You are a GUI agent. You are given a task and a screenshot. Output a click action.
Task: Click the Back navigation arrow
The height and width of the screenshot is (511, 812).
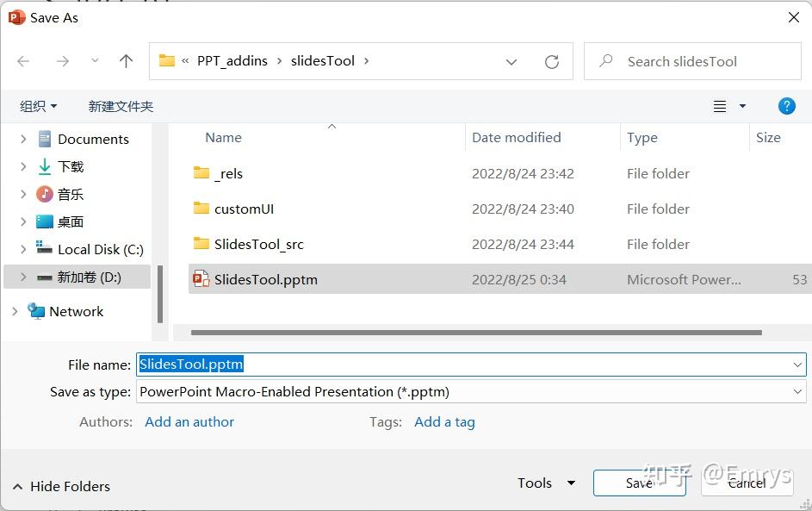click(x=22, y=61)
